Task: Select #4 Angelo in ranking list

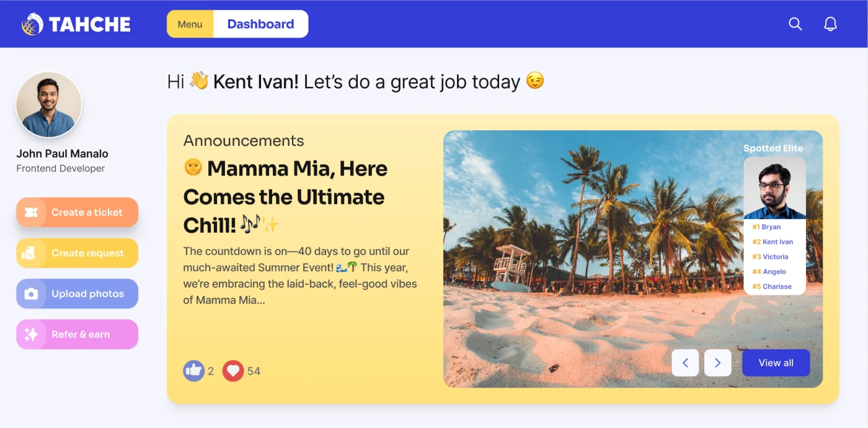Action: (x=769, y=272)
